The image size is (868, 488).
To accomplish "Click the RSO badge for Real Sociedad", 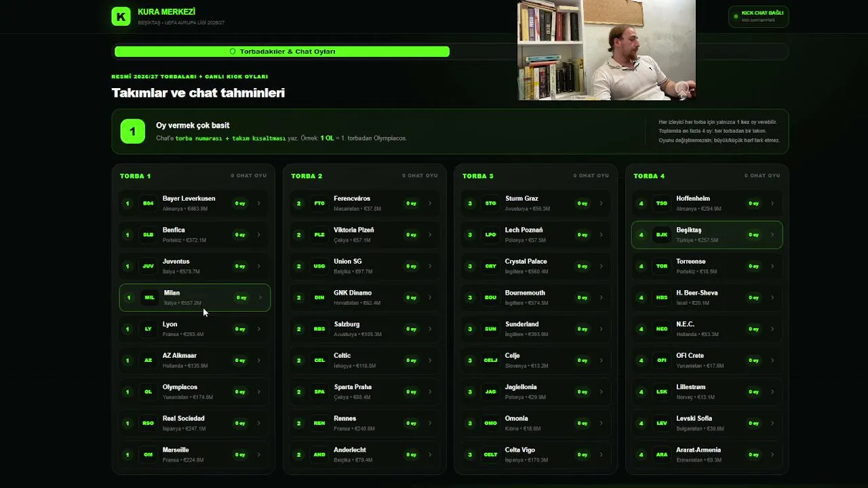I will [x=148, y=423].
